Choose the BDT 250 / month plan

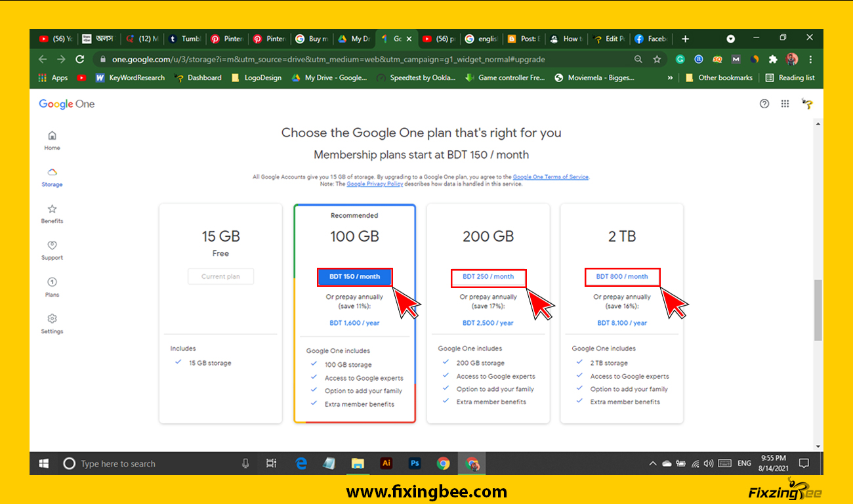[x=488, y=277]
